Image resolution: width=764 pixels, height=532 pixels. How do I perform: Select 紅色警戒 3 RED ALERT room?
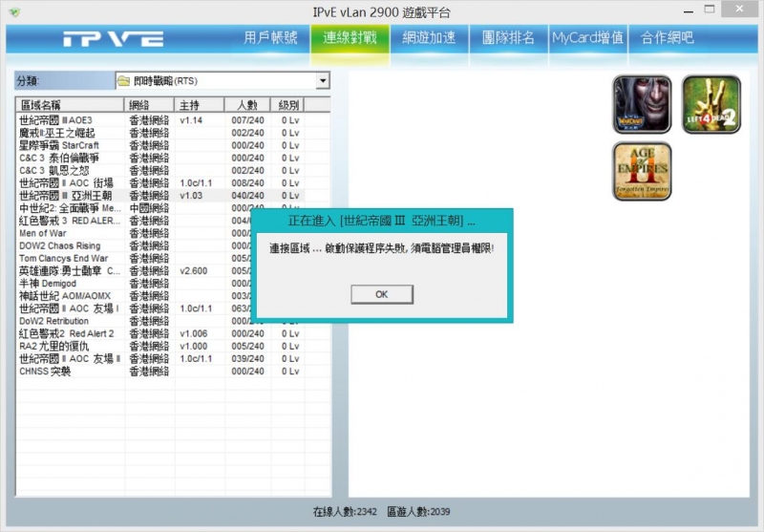click(134, 221)
